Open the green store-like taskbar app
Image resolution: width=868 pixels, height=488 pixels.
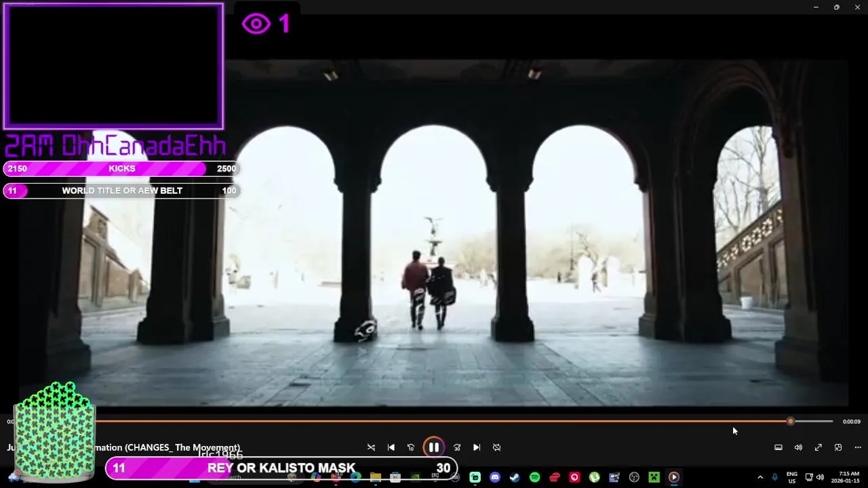click(475, 477)
